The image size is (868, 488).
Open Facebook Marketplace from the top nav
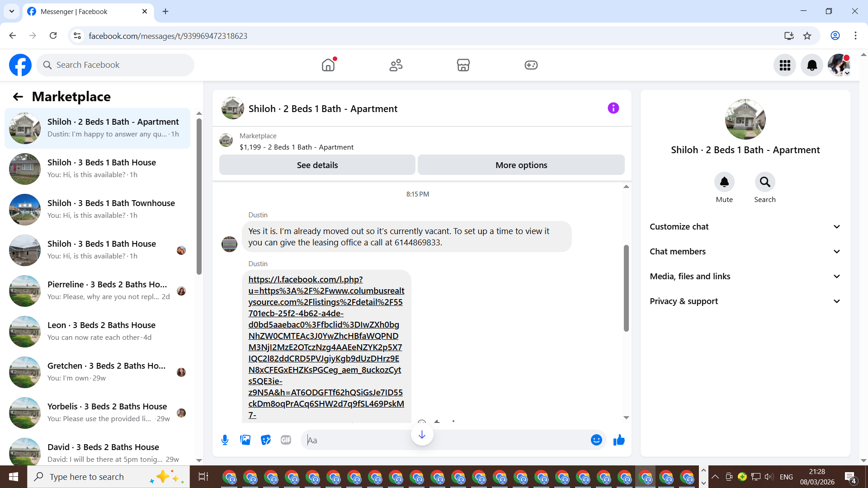click(x=463, y=65)
